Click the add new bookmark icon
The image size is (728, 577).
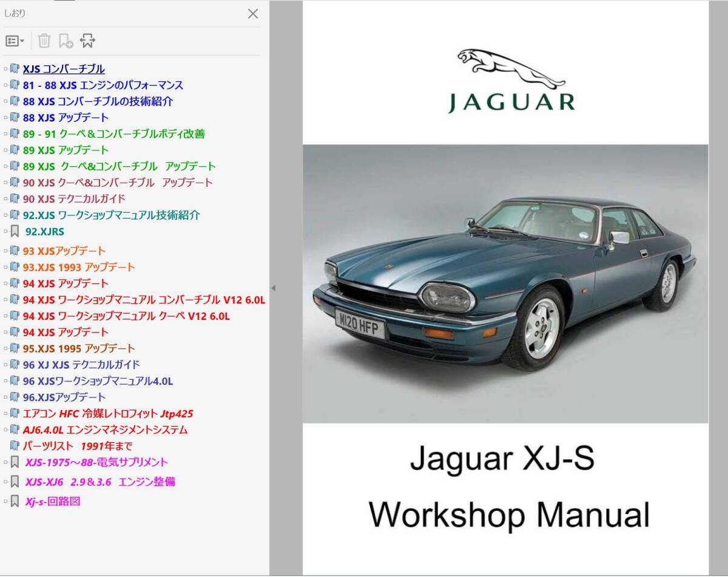pos(66,41)
